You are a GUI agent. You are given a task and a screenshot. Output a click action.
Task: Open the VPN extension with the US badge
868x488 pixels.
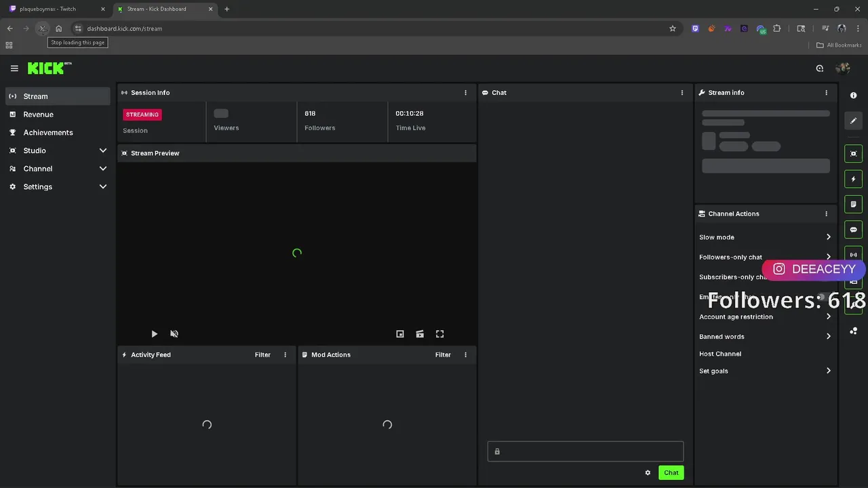click(x=761, y=29)
